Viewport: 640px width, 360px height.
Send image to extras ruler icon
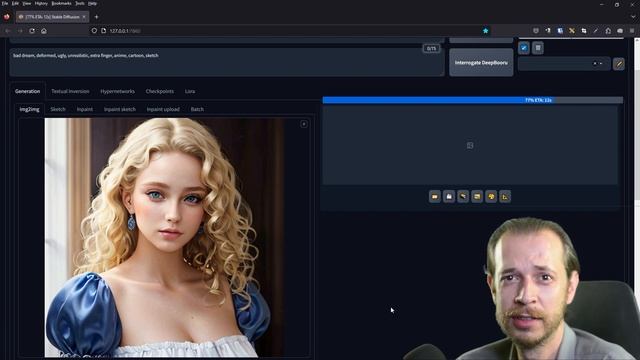(505, 197)
